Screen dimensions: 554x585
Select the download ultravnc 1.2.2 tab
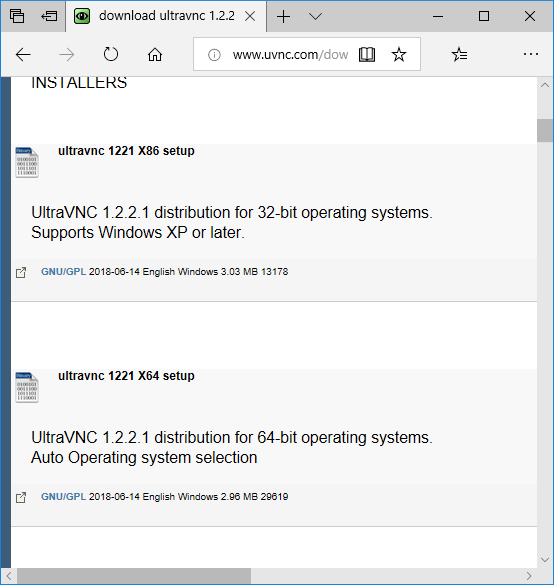coord(166,16)
